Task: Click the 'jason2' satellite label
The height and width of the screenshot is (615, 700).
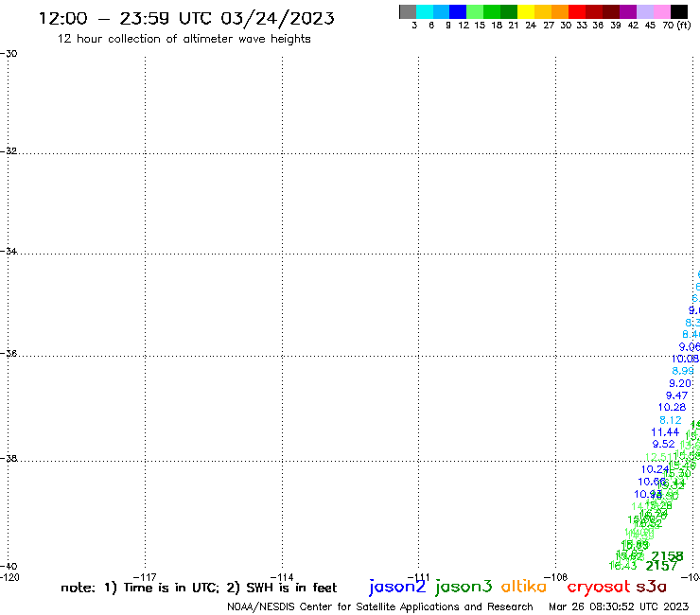Action: click(x=397, y=587)
